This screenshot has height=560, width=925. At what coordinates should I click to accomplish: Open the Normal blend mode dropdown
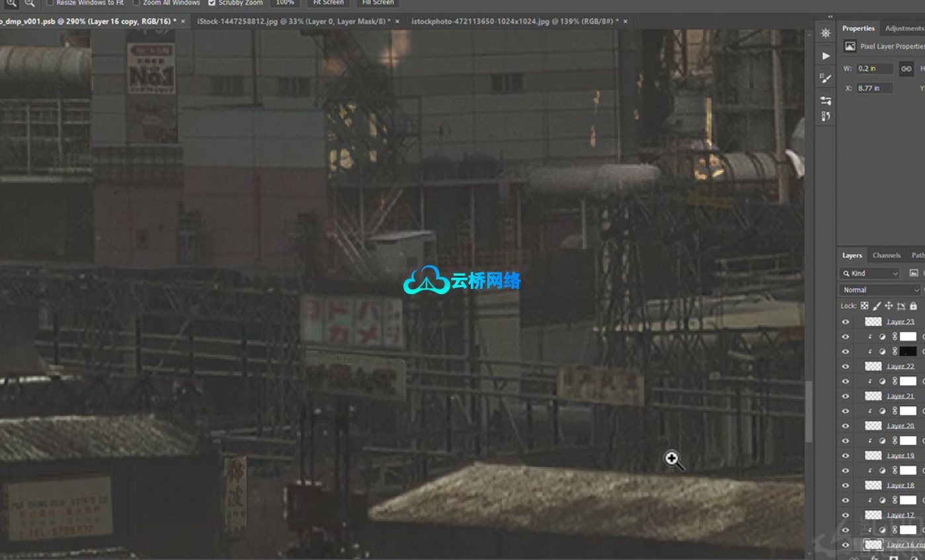point(879,290)
